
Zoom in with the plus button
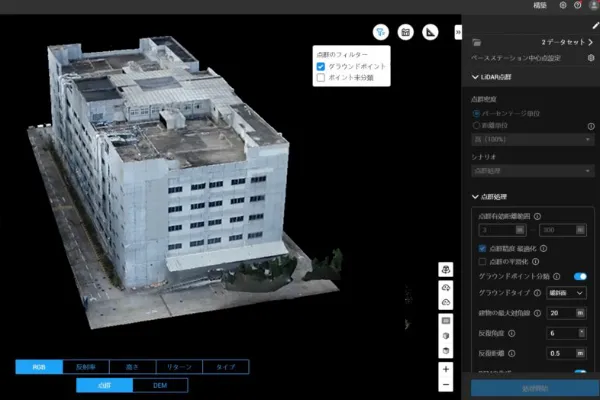[445, 368]
